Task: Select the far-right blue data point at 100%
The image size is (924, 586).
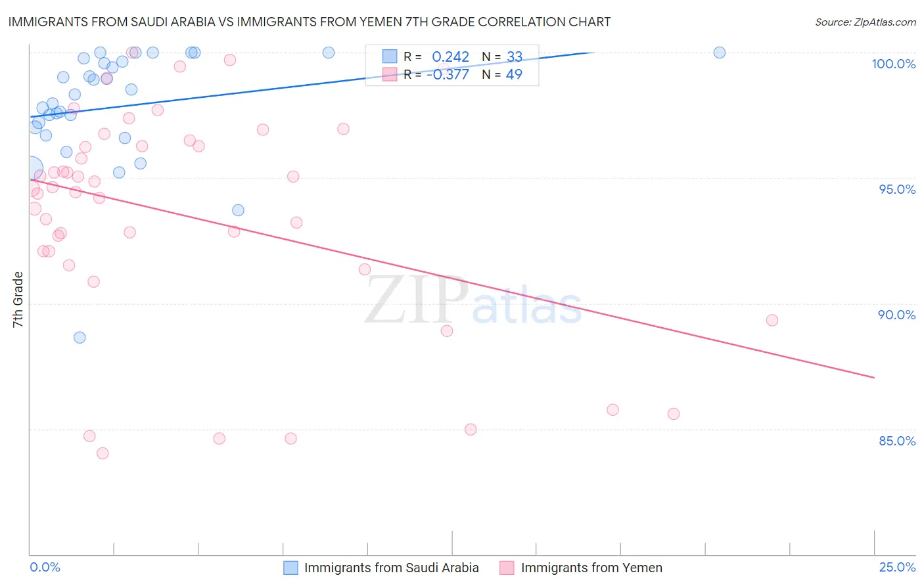Action: (x=720, y=53)
